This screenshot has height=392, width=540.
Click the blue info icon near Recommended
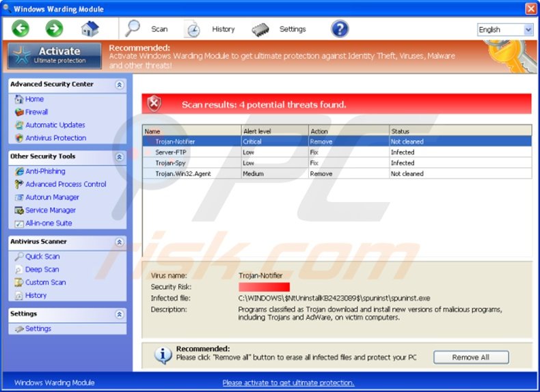[x=163, y=355]
